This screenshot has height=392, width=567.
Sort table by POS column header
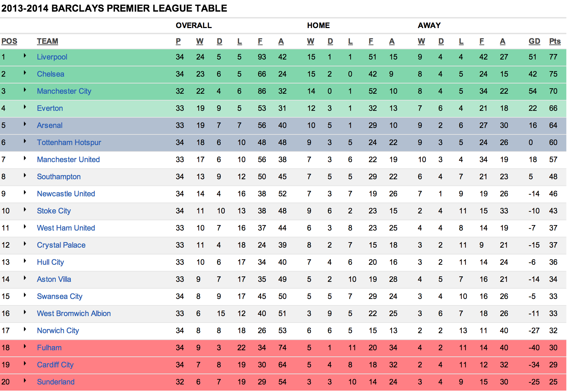9,41
